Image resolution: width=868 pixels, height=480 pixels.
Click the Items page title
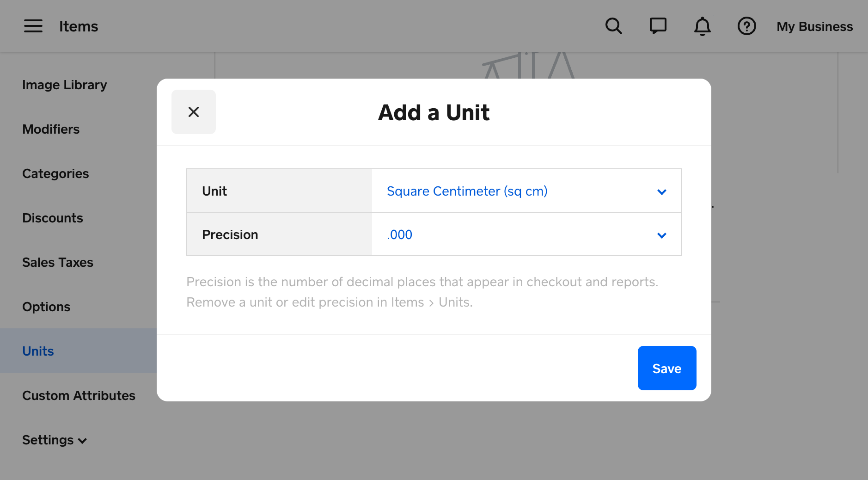point(79,26)
